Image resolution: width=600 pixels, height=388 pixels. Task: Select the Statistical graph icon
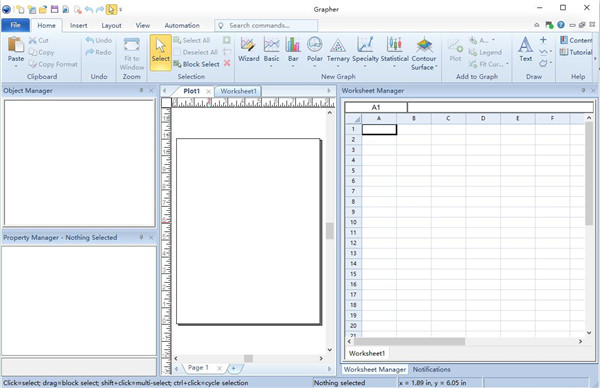point(395,49)
